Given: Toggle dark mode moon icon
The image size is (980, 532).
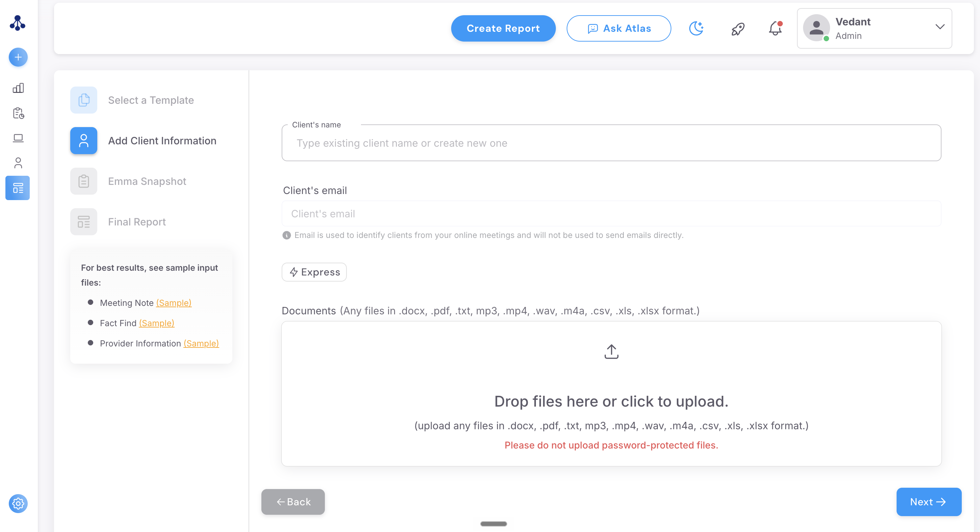Looking at the screenshot, I should [x=696, y=29].
